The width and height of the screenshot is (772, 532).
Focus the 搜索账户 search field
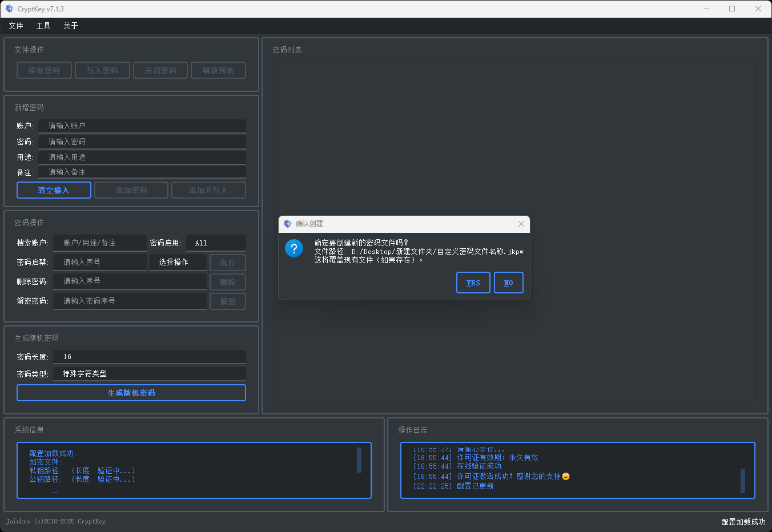[100, 243]
